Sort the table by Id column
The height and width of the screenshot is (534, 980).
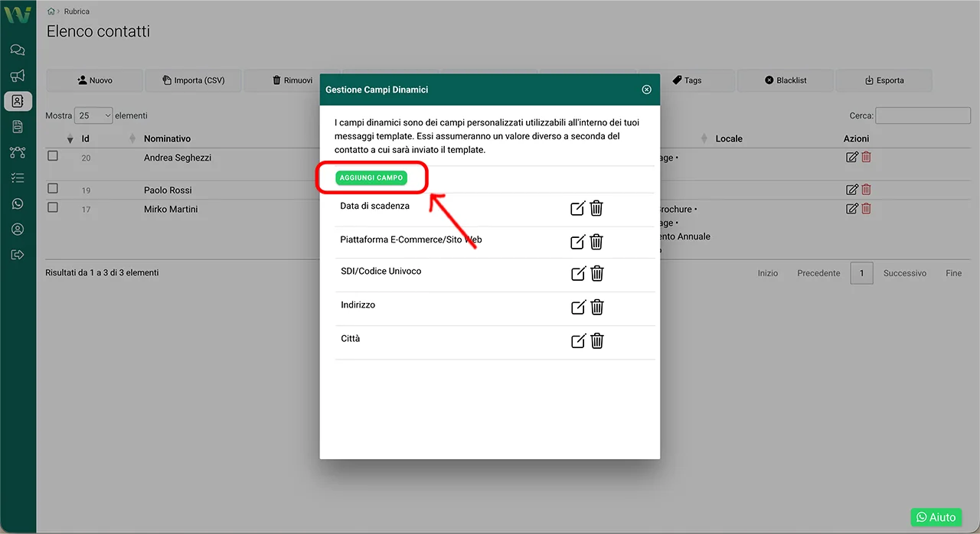click(x=86, y=138)
